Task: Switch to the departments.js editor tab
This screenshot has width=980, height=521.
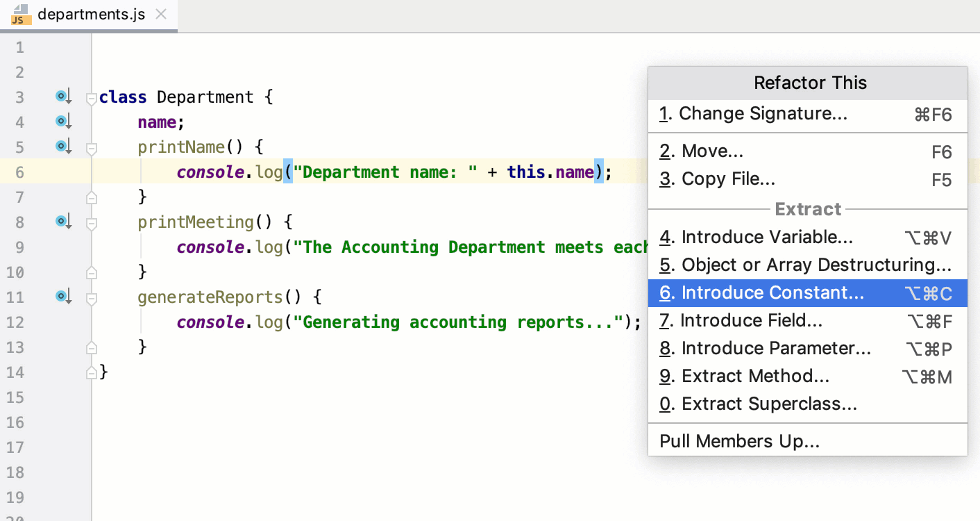Action: click(91, 13)
